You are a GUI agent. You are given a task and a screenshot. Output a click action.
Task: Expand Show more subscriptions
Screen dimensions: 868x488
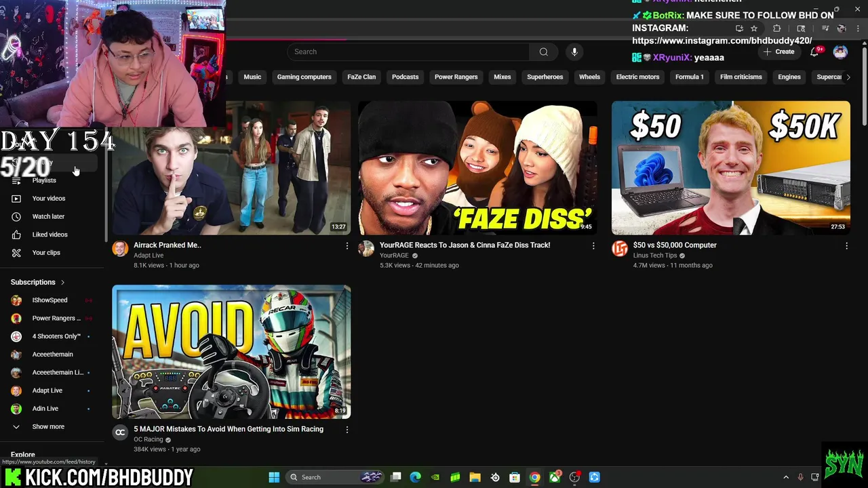pyautogui.click(x=48, y=427)
